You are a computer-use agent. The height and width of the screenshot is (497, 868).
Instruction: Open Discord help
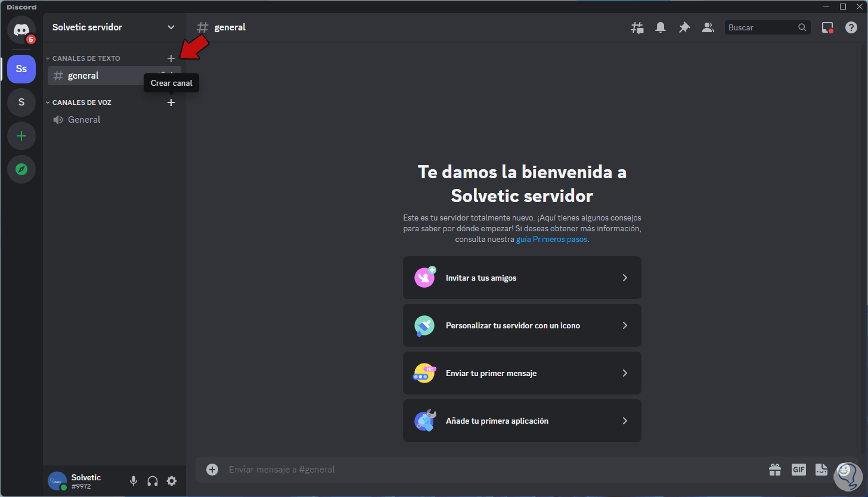point(851,27)
